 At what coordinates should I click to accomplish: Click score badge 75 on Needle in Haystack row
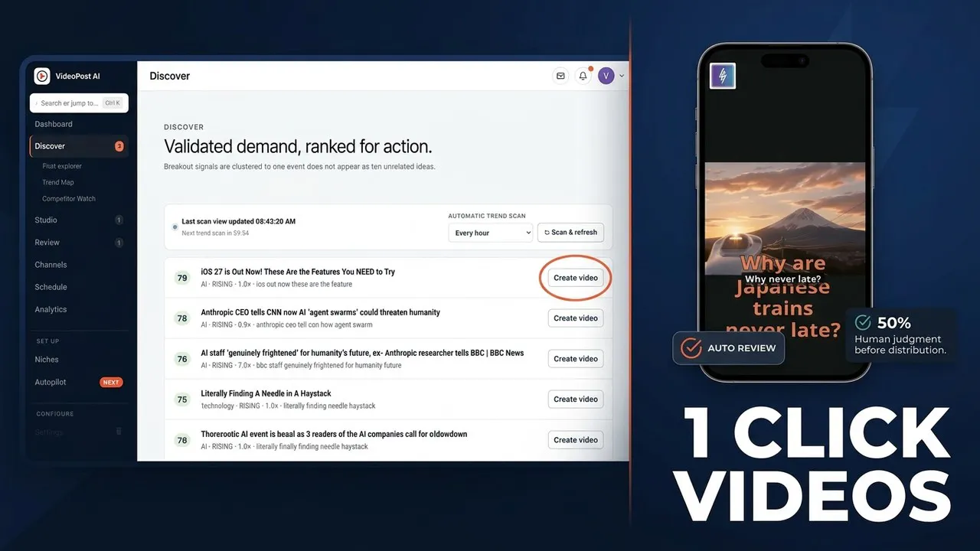coord(182,399)
